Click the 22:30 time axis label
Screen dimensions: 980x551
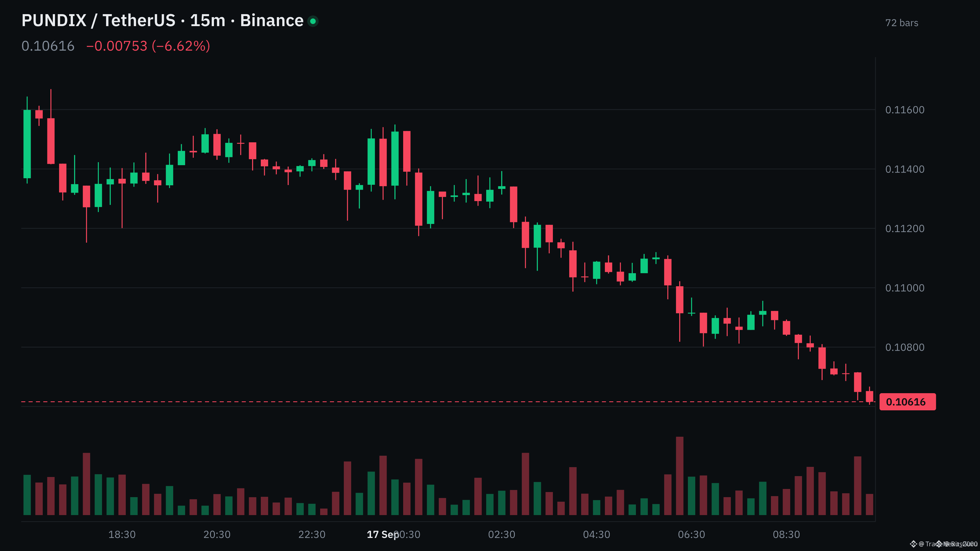(312, 534)
